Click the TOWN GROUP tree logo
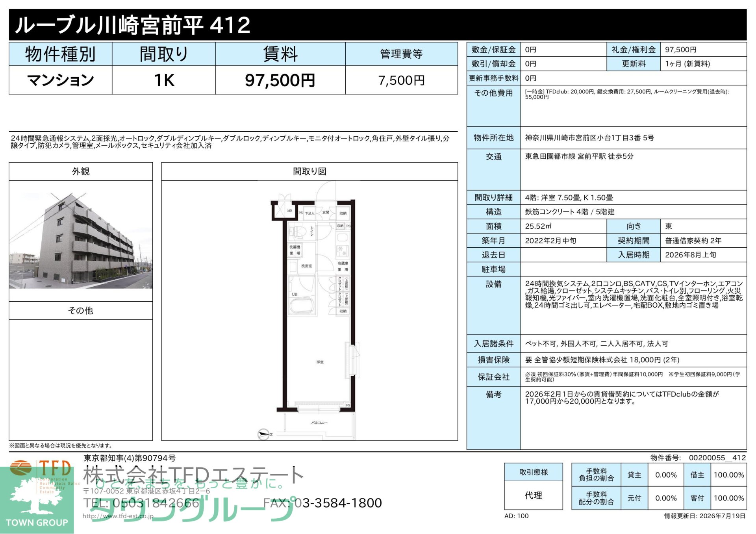Screen dimensions: 756x534 (37, 500)
